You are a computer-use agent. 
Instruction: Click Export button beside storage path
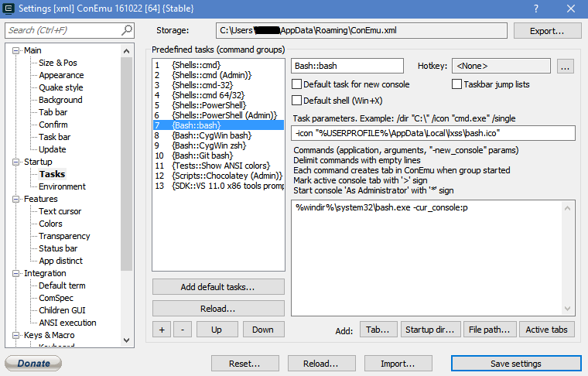pyautogui.click(x=547, y=31)
